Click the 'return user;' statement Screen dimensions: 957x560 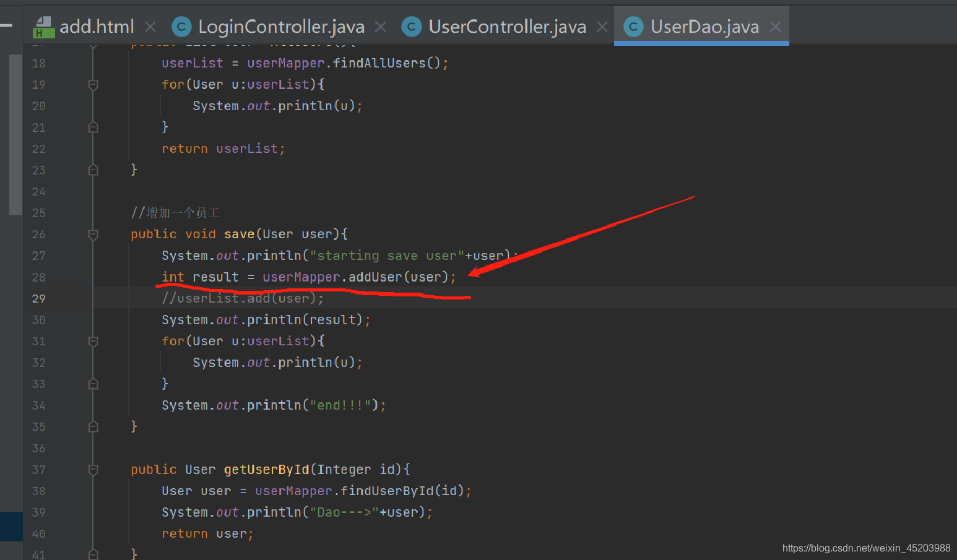[x=207, y=534]
